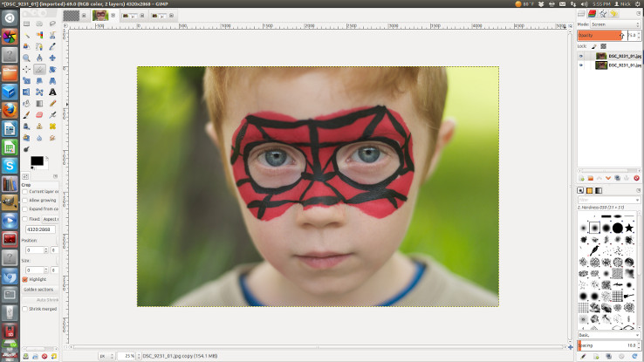The image size is (644, 362).
Task: Open the Channels dock tab
Action: tap(593, 14)
